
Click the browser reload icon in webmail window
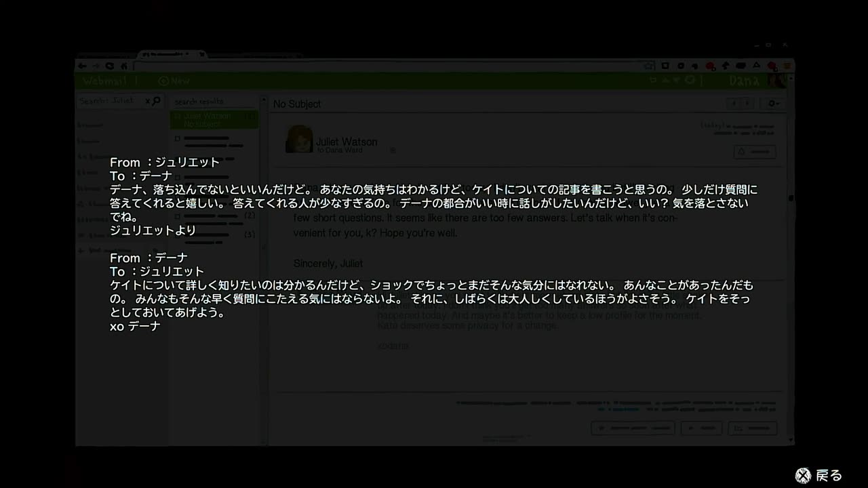pyautogui.click(x=109, y=66)
